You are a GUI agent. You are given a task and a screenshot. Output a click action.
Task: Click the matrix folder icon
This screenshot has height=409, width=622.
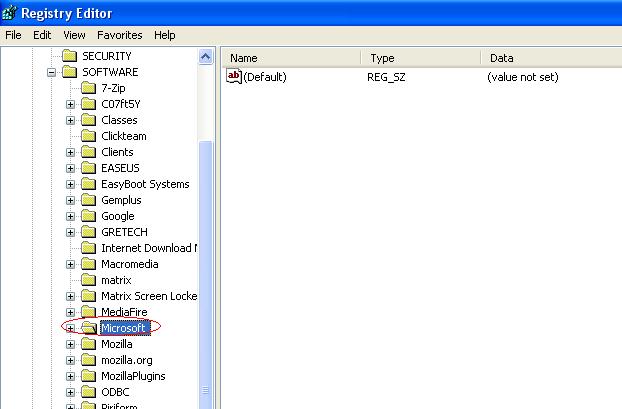(x=88, y=280)
